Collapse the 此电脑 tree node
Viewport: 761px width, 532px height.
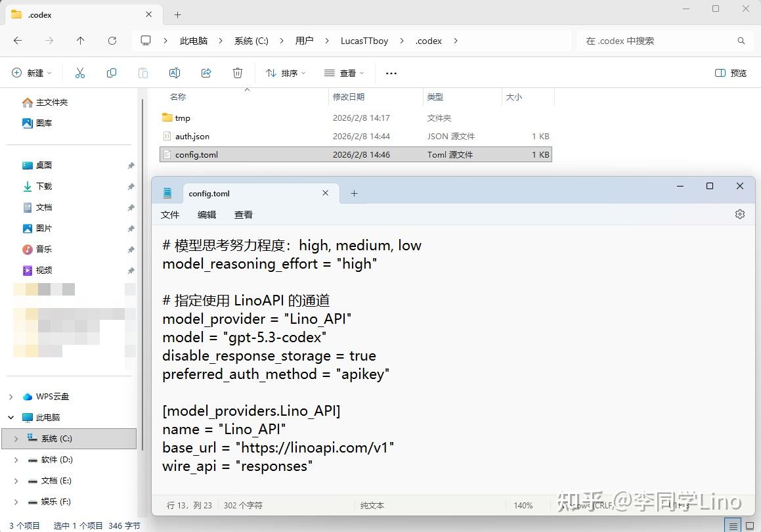coord(11,418)
